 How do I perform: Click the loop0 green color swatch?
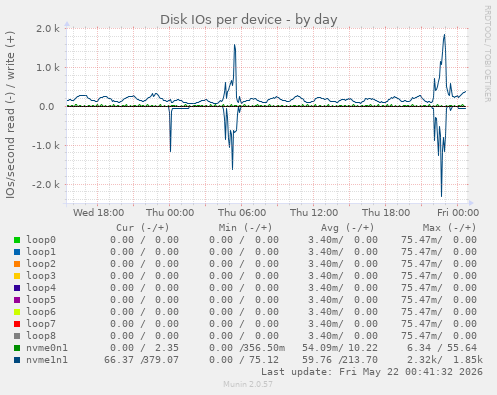pyautogui.click(x=17, y=240)
